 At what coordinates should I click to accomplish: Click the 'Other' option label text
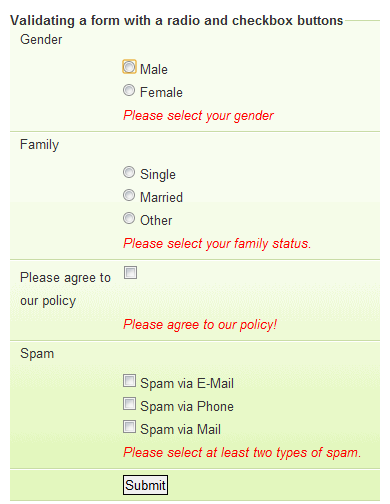point(156,220)
